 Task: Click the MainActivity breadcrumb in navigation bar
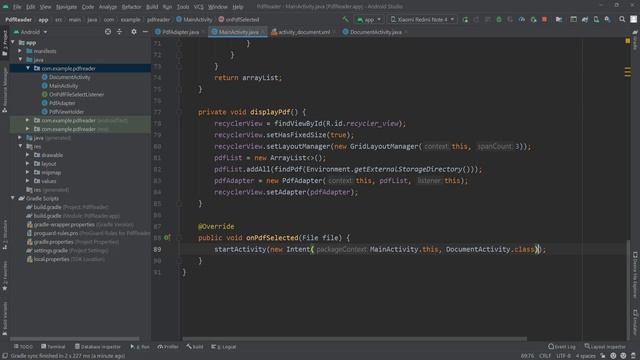(x=194, y=19)
